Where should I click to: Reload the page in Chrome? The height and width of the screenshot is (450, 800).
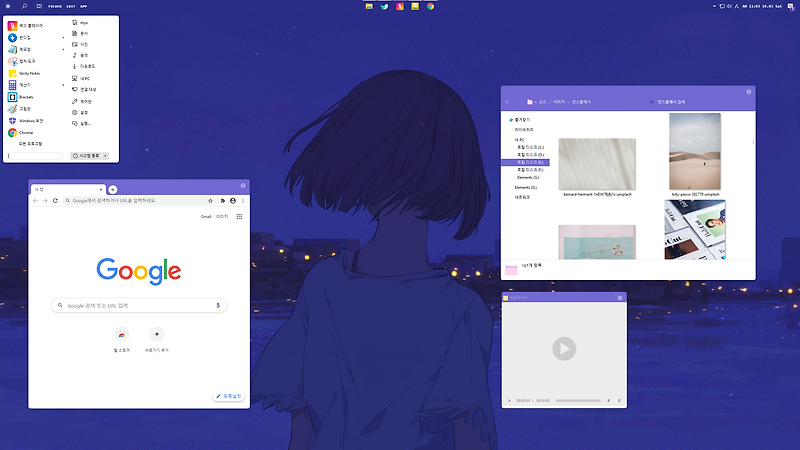tap(55, 201)
